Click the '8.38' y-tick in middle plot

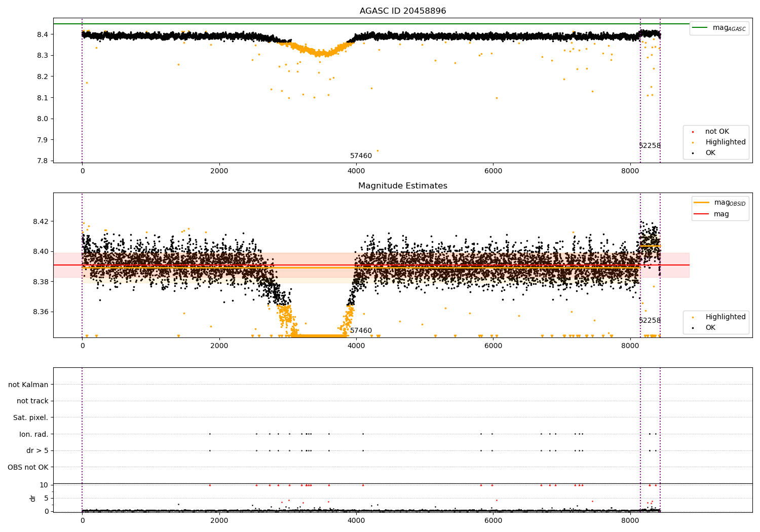pos(40,282)
